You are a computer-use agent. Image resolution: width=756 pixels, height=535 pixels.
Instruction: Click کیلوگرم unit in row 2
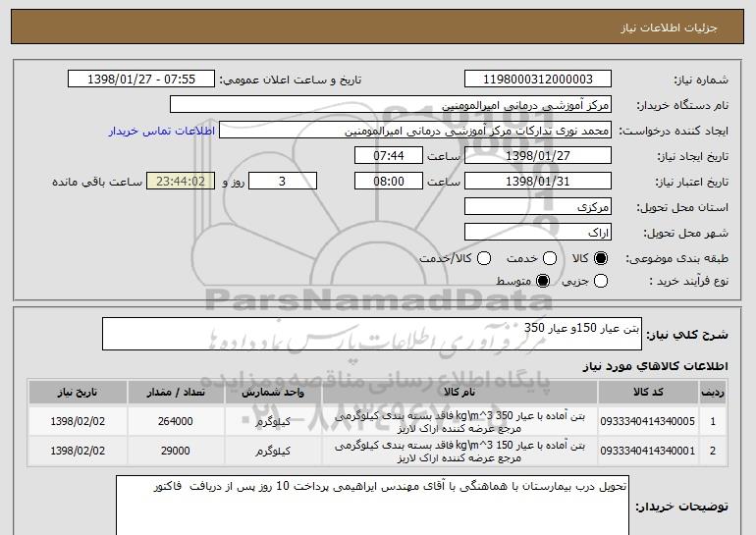(273, 452)
